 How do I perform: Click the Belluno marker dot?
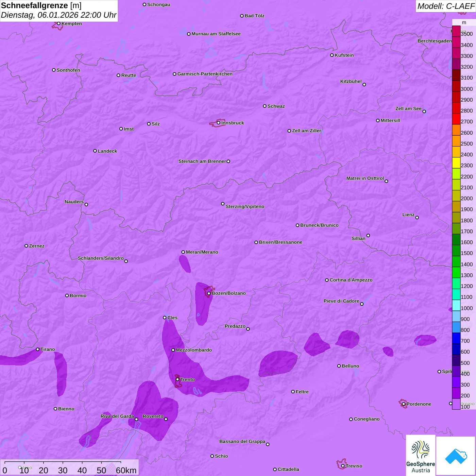[339, 366]
